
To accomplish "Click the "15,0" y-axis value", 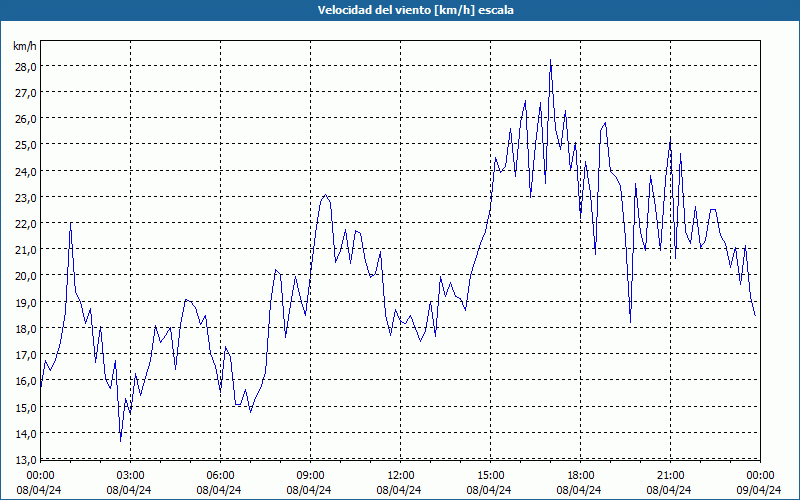I will [26, 408].
